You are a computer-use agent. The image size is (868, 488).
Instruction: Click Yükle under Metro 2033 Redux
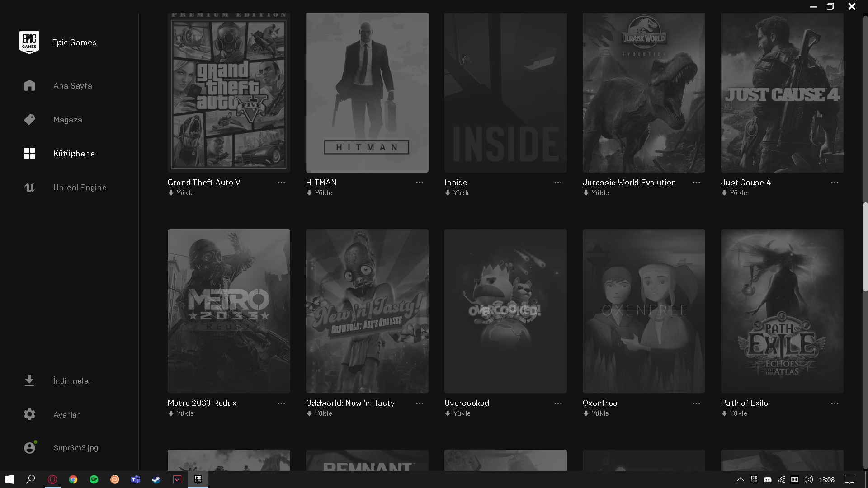[181, 413]
